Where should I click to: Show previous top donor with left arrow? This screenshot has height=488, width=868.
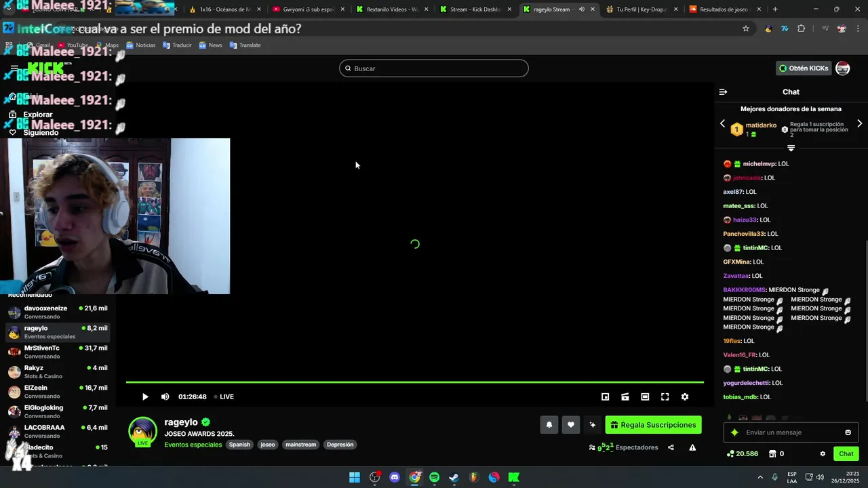tap(722, 124)
